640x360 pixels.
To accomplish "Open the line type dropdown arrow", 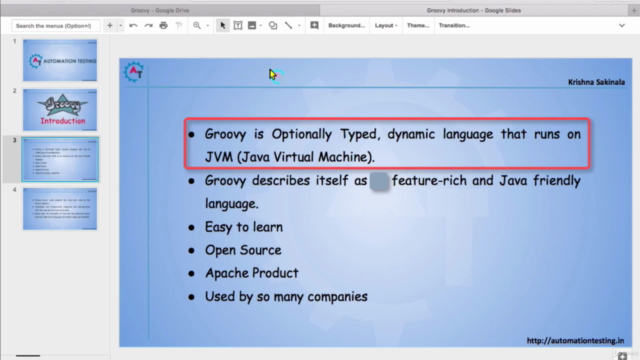I will (299, 25).
